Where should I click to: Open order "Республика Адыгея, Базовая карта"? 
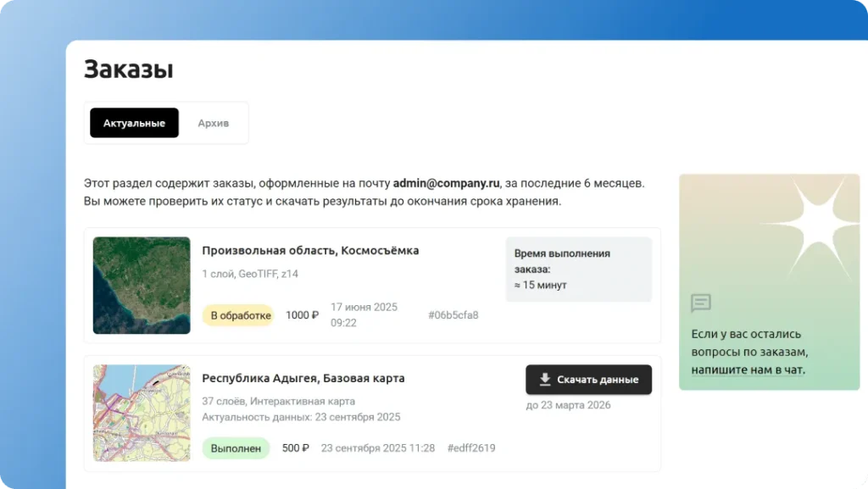pos(303,378)
